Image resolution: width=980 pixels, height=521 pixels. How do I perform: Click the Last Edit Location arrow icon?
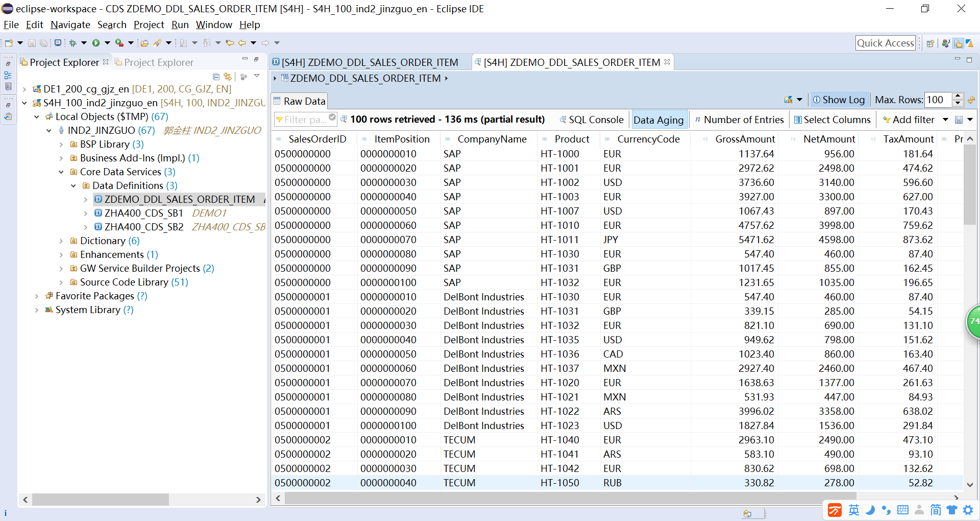coord(230,43)
